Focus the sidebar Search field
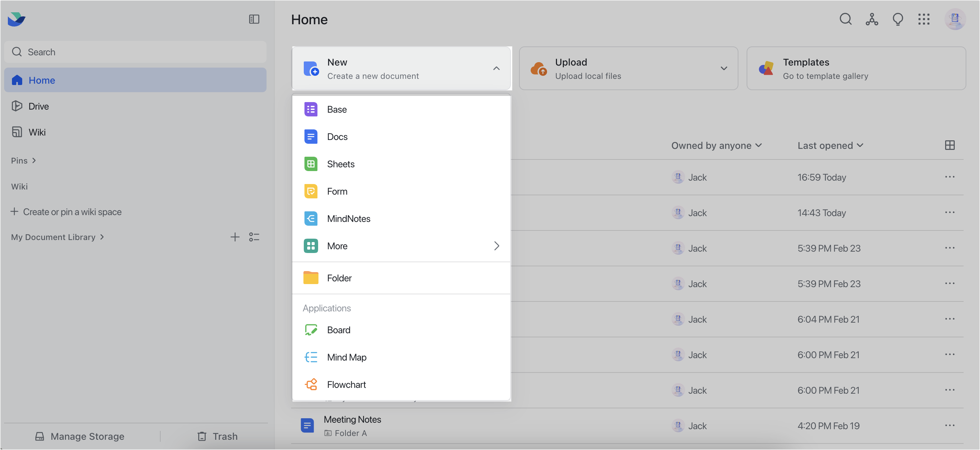This screenshot has height=450, width=980. coord(135,52)
